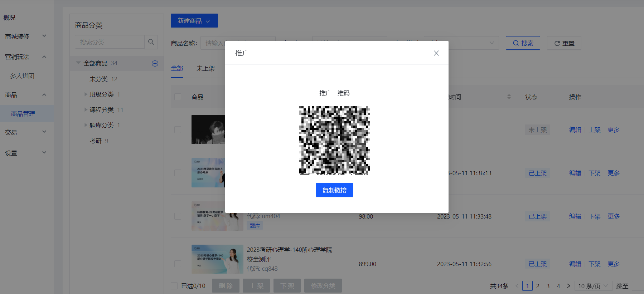
Task: Click the 2023考研心理学 product thumbnail
Action: point(217,259)
